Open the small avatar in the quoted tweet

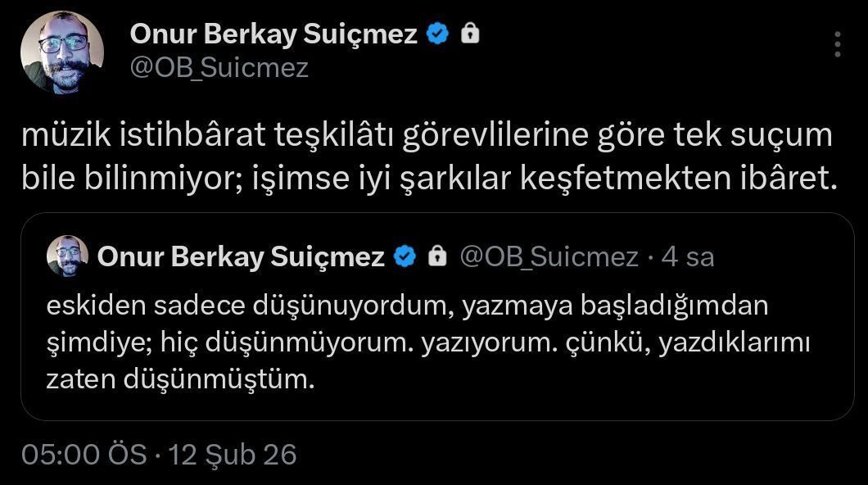(67, 256)
